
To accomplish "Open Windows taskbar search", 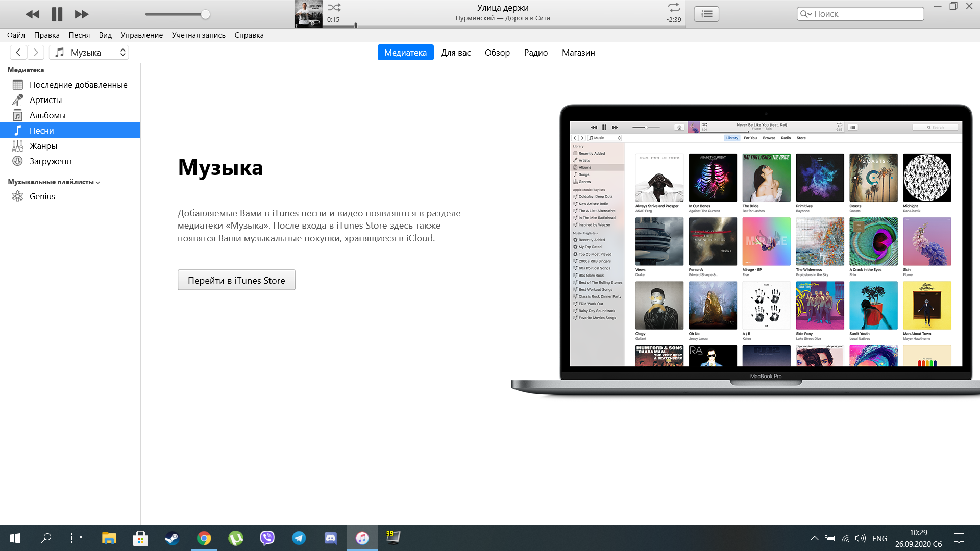I will (46, 538).
